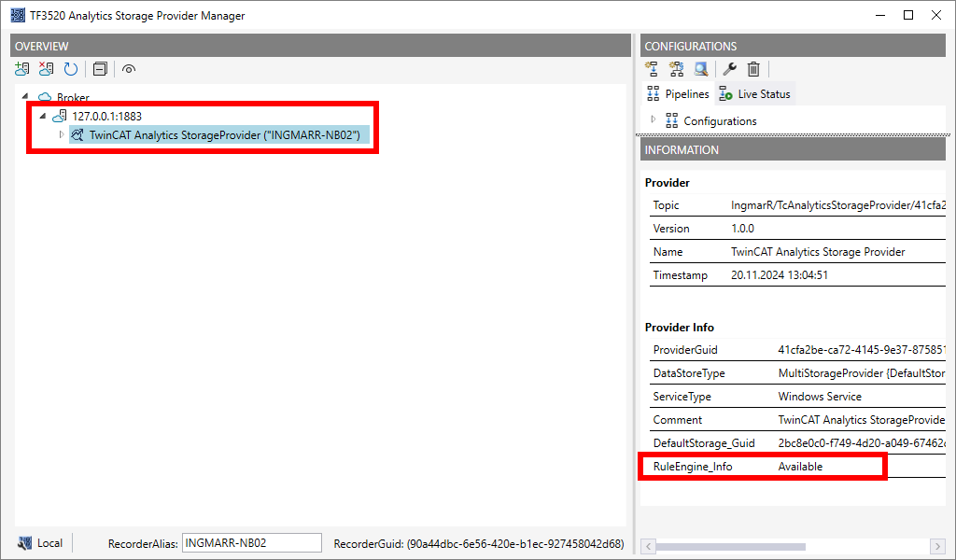Image resolution: width=956 pixels, height=560 pixels.
Task: Click the ProviderGuid value 41cfa2be-ca72
Action: point(862,350)
